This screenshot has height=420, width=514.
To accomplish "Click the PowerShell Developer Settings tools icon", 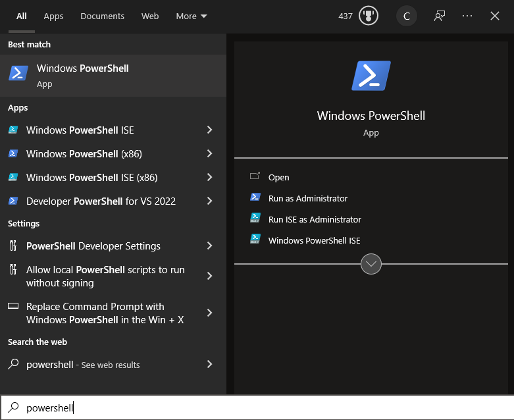I will pyautogui.click(x=13, y=246).
